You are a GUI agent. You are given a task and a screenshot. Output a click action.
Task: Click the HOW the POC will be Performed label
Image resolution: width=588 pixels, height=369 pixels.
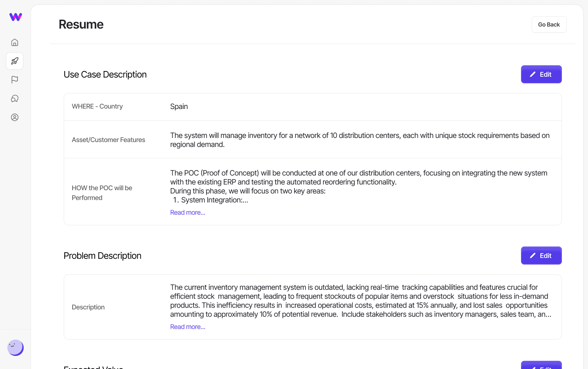pos(102,193)
